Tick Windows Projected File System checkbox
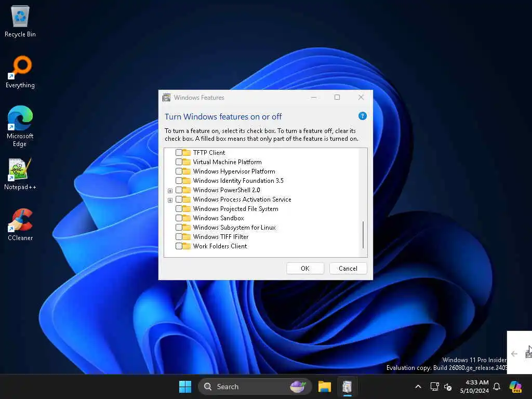This screenshot has height=399, width=532. [x=179, y=209]
